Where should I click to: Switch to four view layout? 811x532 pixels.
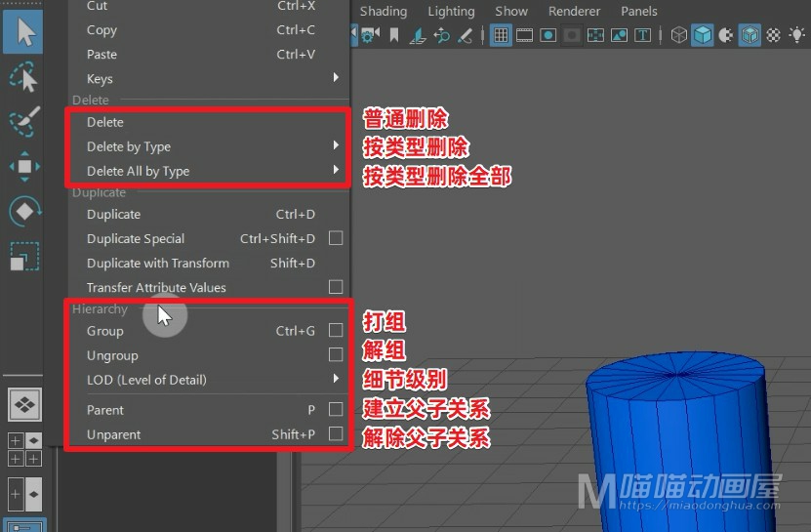tap(24, 449)
